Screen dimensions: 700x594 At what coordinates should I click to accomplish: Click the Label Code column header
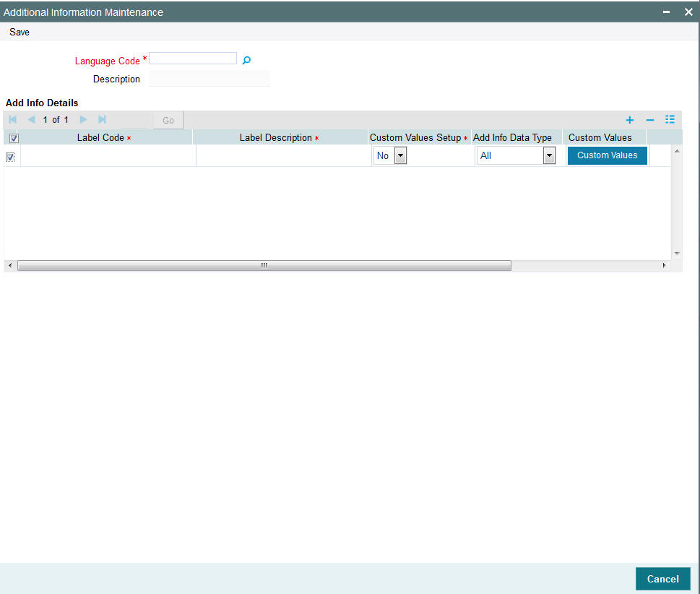coord(104,137)
